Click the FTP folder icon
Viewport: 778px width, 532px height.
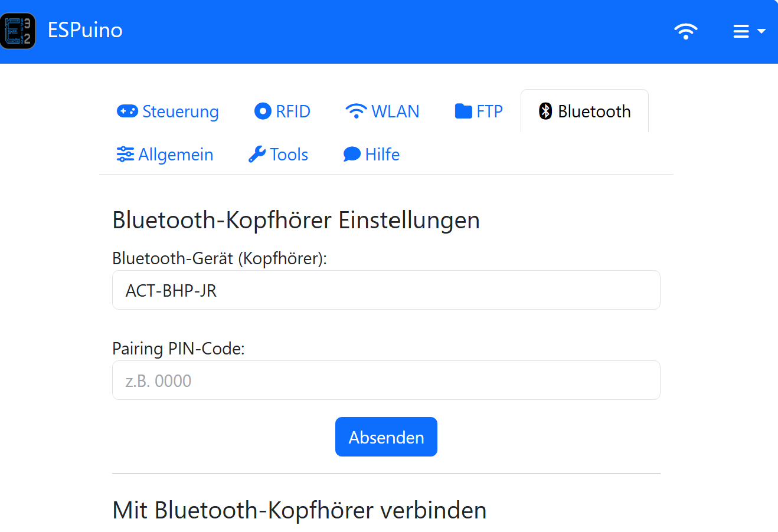463,111
